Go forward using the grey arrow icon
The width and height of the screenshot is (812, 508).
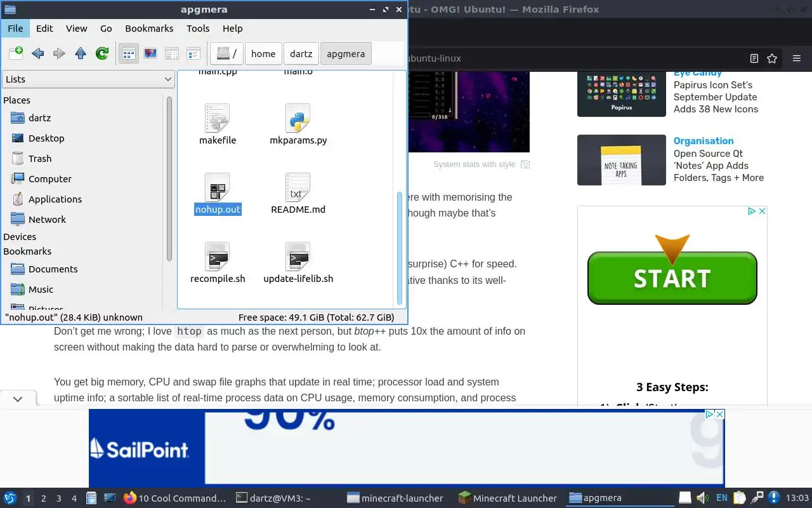coord(59,53)
